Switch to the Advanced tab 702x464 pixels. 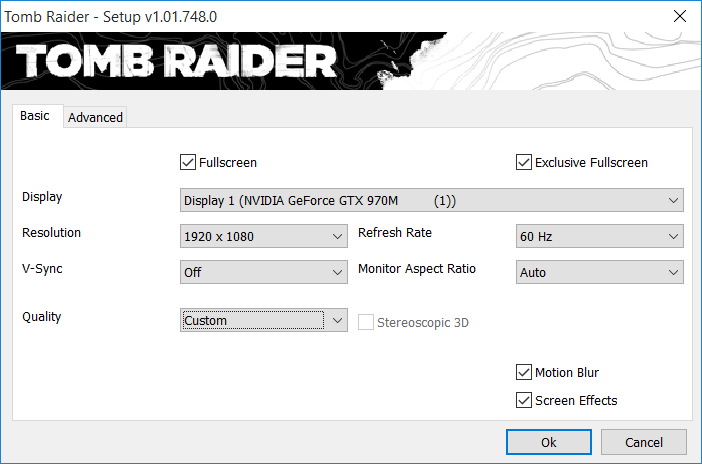pyautogui.click(x=95, y=117)
